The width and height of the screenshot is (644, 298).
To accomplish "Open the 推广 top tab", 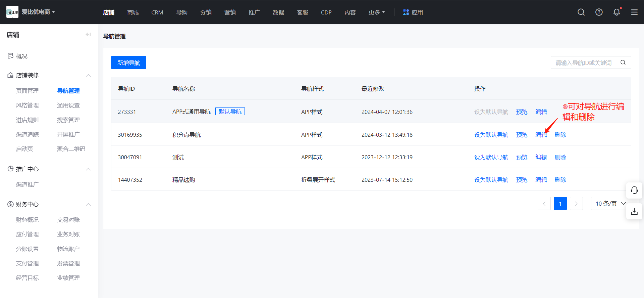I will tap(254, 12).
